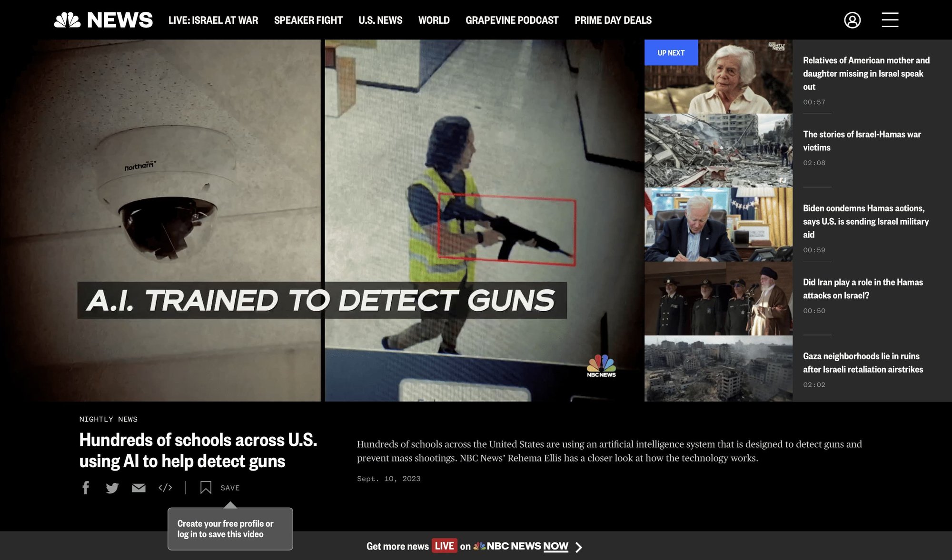Toggle the SAVE option below the headline

[229, 488]
